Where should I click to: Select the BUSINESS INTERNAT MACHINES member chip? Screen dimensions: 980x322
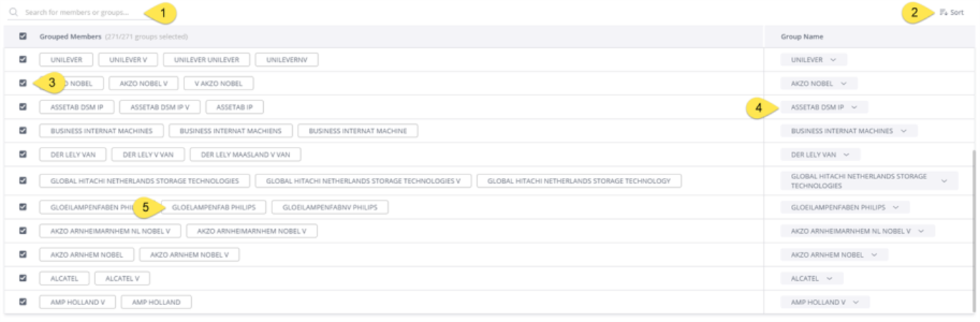coord(102,131)
